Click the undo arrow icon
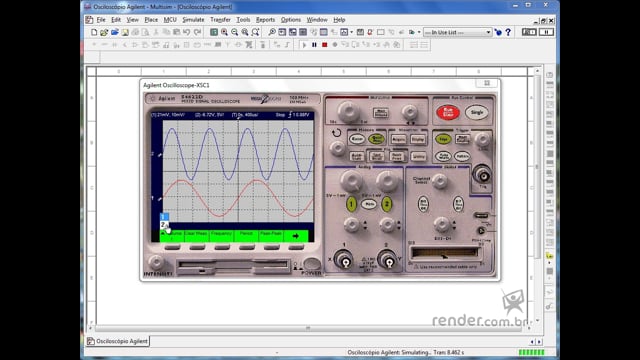 coord(187,32)
